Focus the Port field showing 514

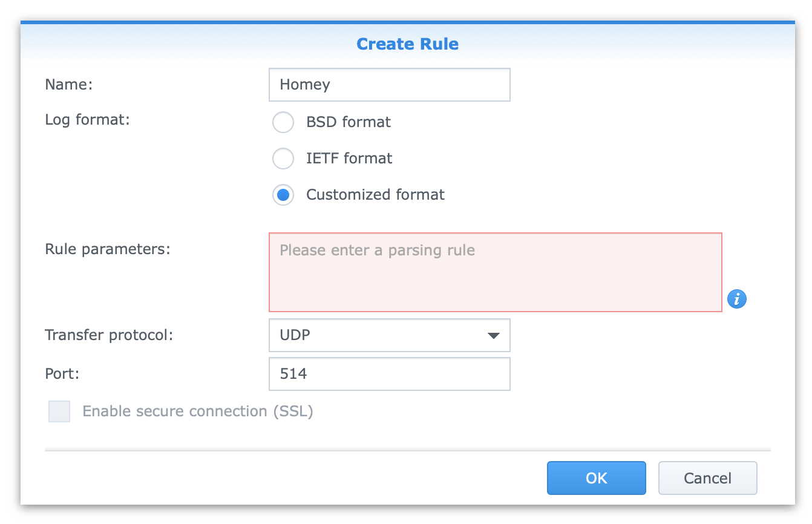[389, 374]
